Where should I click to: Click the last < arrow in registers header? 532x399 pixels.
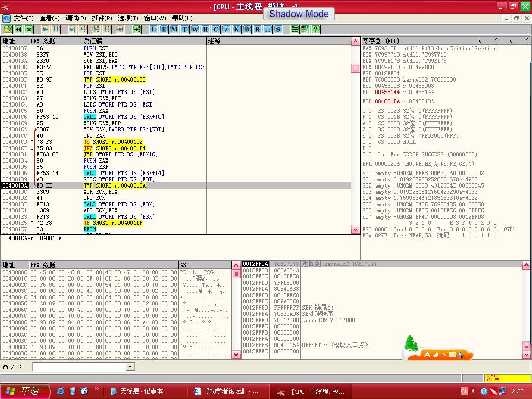(527, 41)
